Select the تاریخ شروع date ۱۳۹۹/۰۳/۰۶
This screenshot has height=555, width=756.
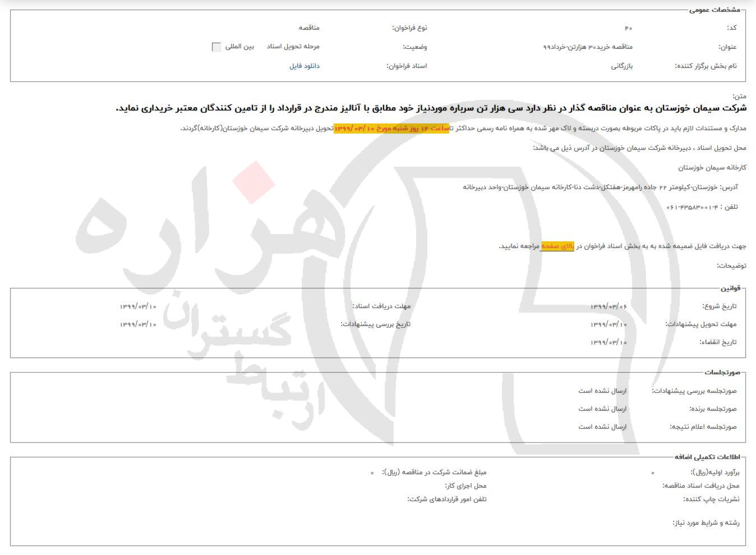(x=609, y=306)
